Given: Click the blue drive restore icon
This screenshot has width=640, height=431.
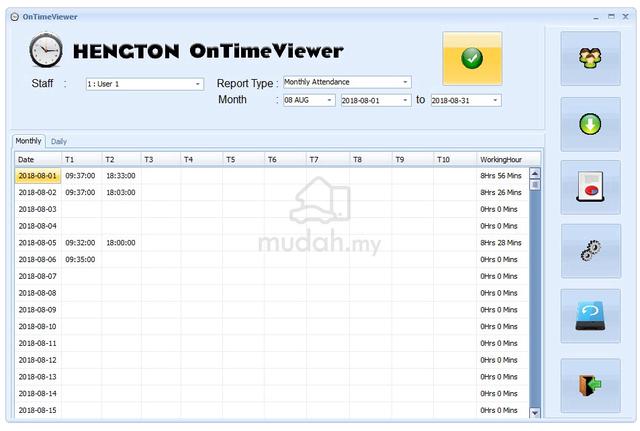Looking at the screenshot, I should pyautogui.click(x=590, y=315).
